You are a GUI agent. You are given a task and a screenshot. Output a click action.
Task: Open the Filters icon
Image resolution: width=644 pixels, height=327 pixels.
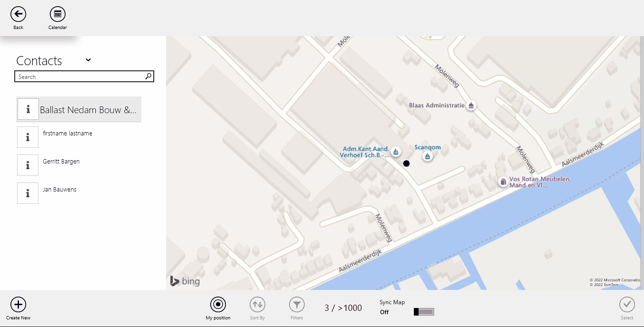297,305
